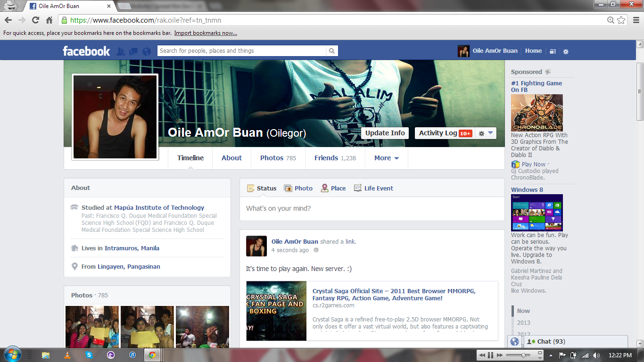Click the post audience gear icon
644x362 pixels.
pos(316,250)
